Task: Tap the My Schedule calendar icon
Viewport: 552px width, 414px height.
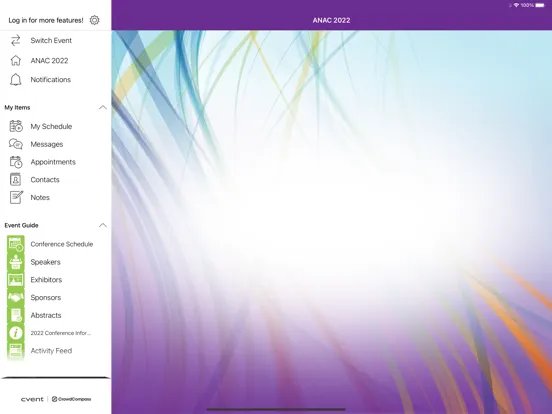Action: [x=16, y=126]
